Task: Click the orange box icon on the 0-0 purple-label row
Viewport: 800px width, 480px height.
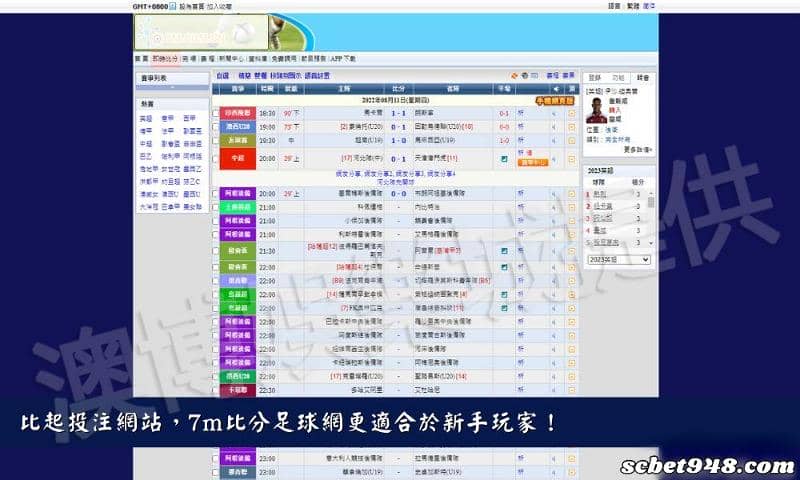Action: pyautogui.click(x=571, y=194)
